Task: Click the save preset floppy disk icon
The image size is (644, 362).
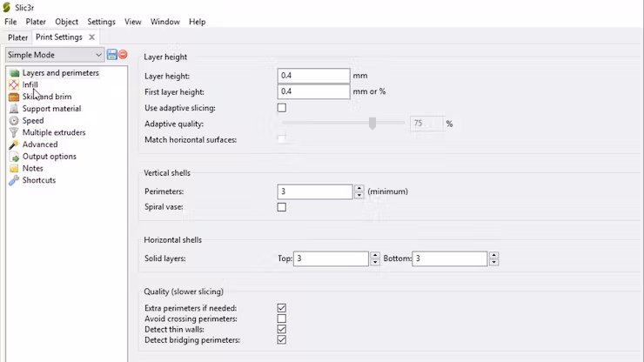Action: click(111, 55)
